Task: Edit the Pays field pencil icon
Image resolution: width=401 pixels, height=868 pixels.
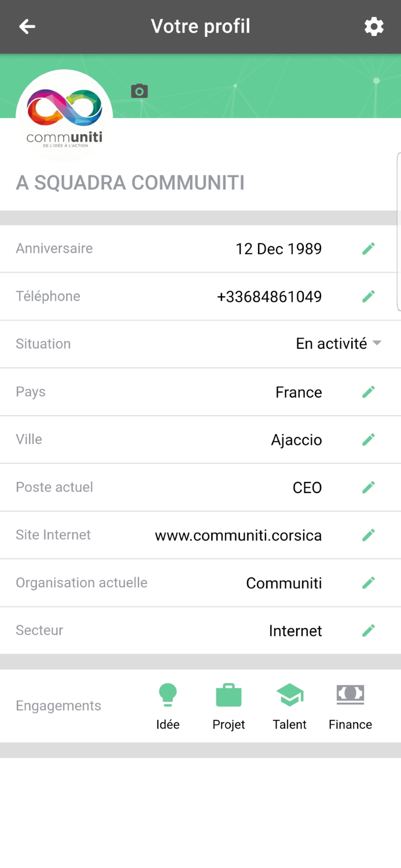Action: click(369, 392)
